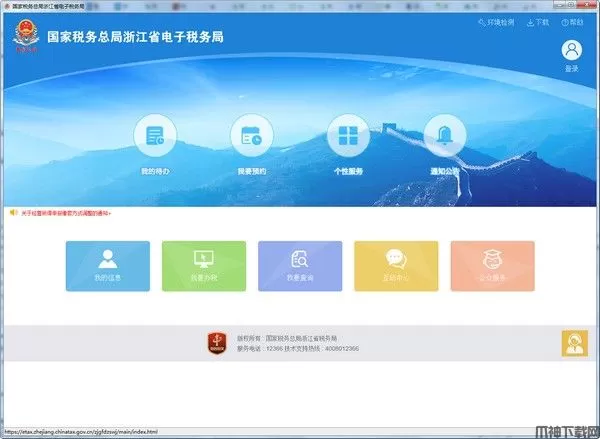Image resolution: width=600 pixels, height=439 pixels.
Task: Open the yellow customer service agent icon
Action: [x=575, y=343]
